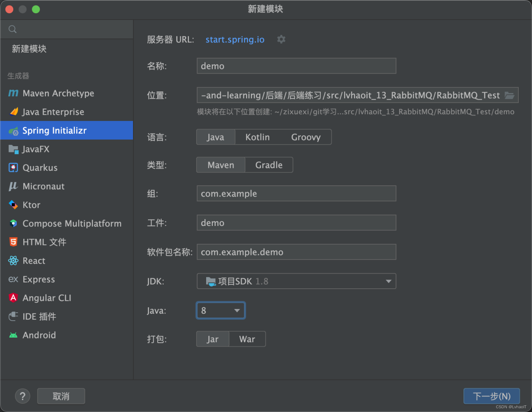
Task: Open help with the question mark button
Action: pyautogui.click(x=22, y=396)
